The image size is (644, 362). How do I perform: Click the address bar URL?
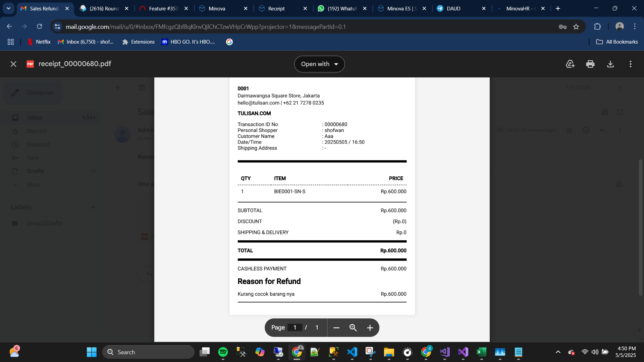pyautogui.click(x=206, y=26)
